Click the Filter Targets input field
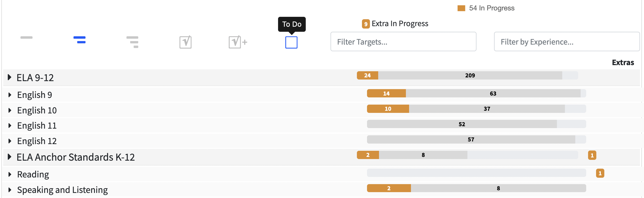This screenshot has height=198, width=644. tap(403, 42)
